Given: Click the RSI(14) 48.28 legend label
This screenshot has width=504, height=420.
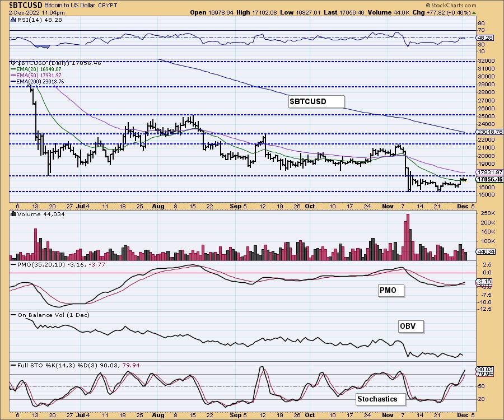Looking at the screenshot, I should coord(40,20).
